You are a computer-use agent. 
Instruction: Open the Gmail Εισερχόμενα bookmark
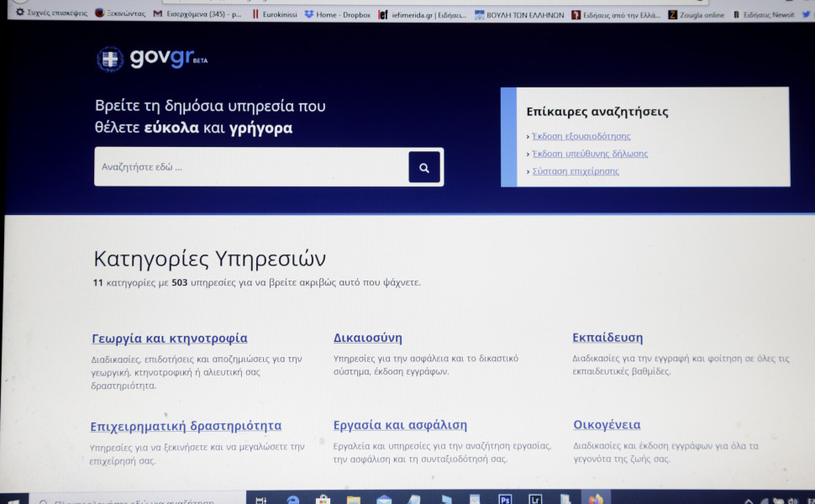coord(198,14)
